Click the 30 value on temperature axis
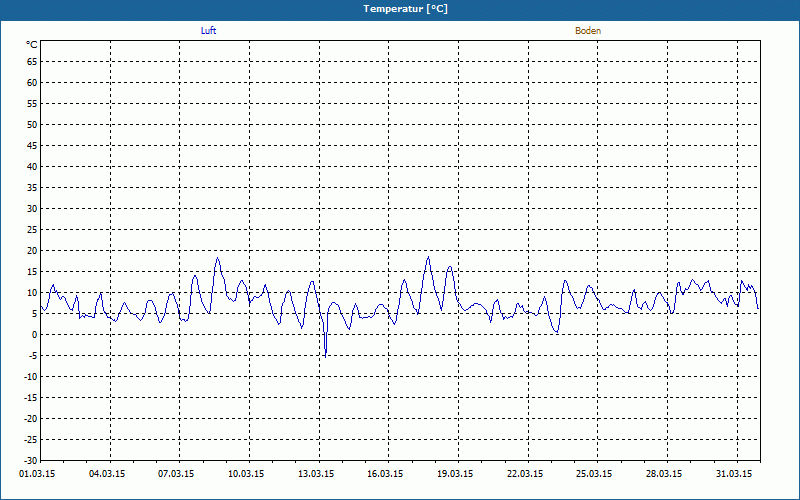The height and width of the screenshot is (500, 800). tap(32, 209)
